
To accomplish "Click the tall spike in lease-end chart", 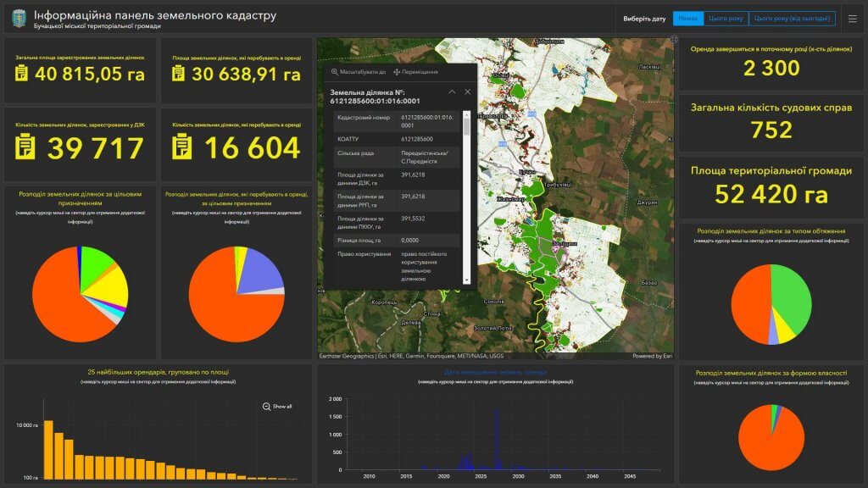I will coord(497,440).
